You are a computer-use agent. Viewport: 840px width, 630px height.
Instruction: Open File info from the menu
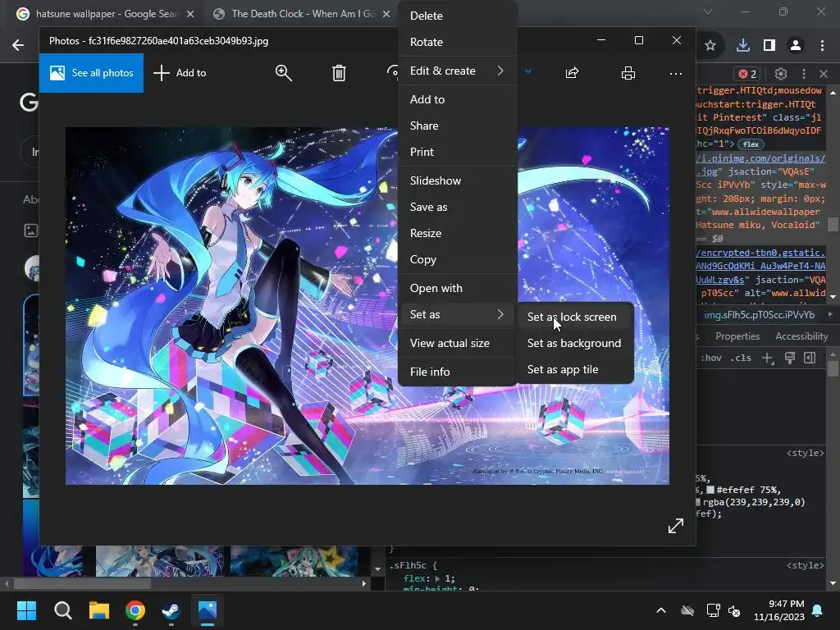click(x=458, y=372)
